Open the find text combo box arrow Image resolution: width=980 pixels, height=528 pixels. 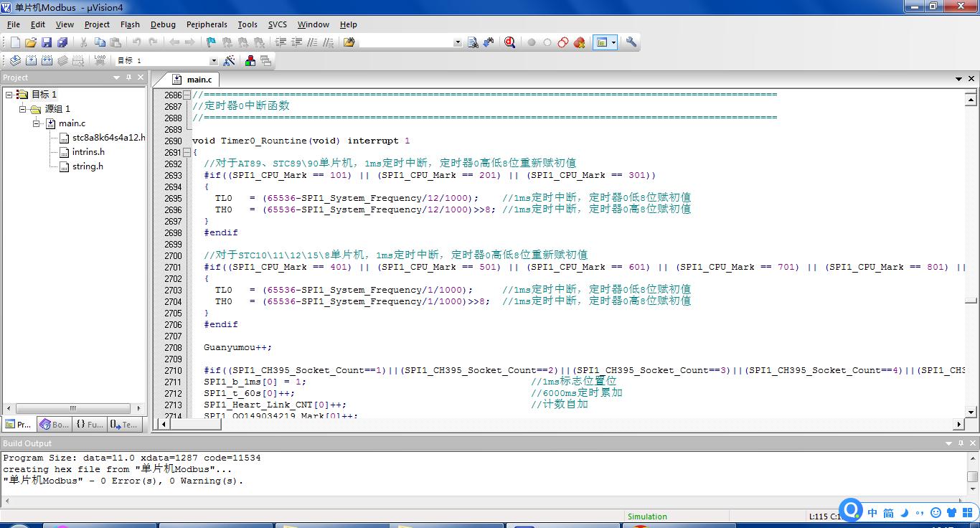tap(458, 42)
